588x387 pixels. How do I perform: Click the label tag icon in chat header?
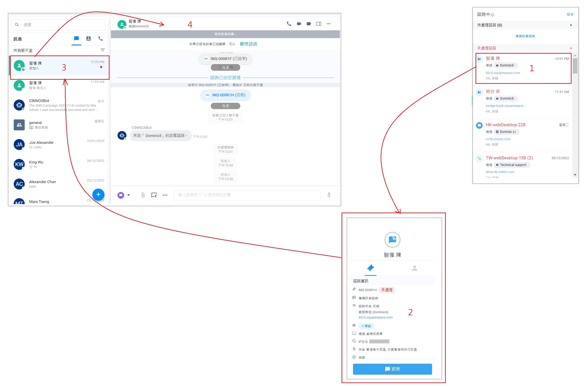309,24
